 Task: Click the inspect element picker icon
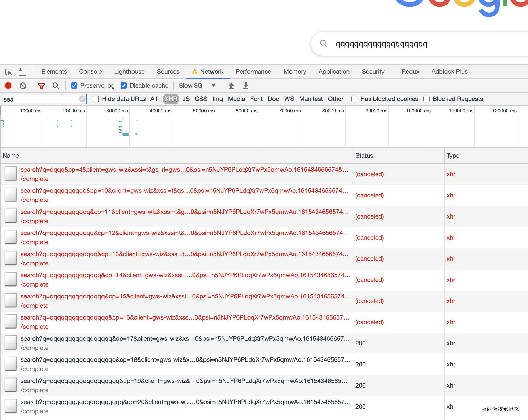tap(8, 72)
